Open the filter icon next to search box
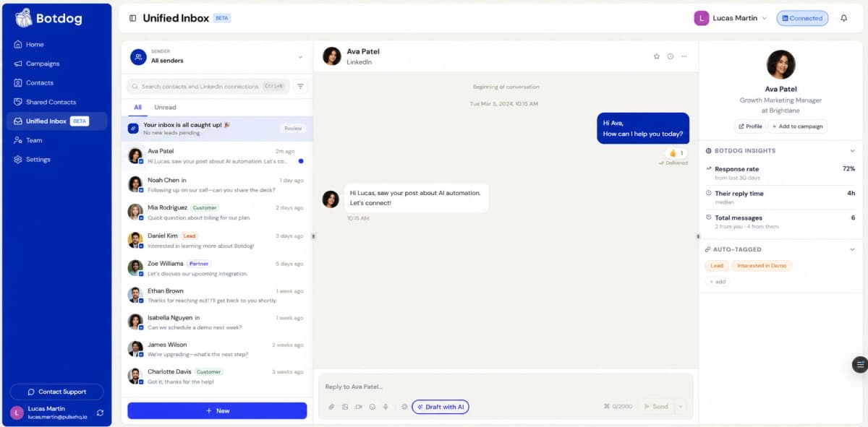The height and width of the screenshot is (427, 868). [x=300, y=86]
